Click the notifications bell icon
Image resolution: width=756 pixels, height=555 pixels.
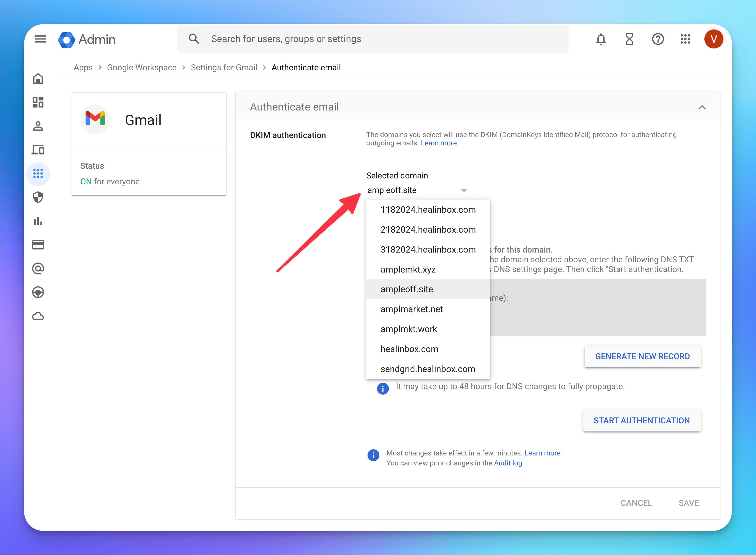[x=601, y=39]
